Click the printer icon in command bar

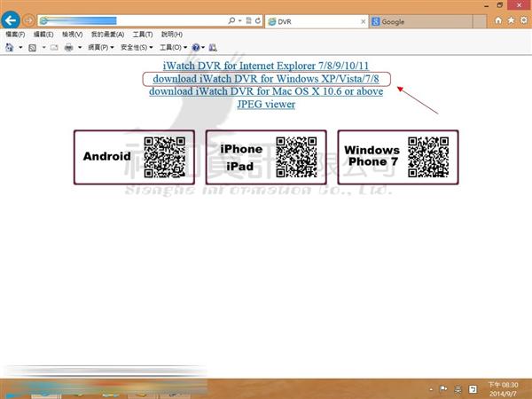(x=68, y=47)
